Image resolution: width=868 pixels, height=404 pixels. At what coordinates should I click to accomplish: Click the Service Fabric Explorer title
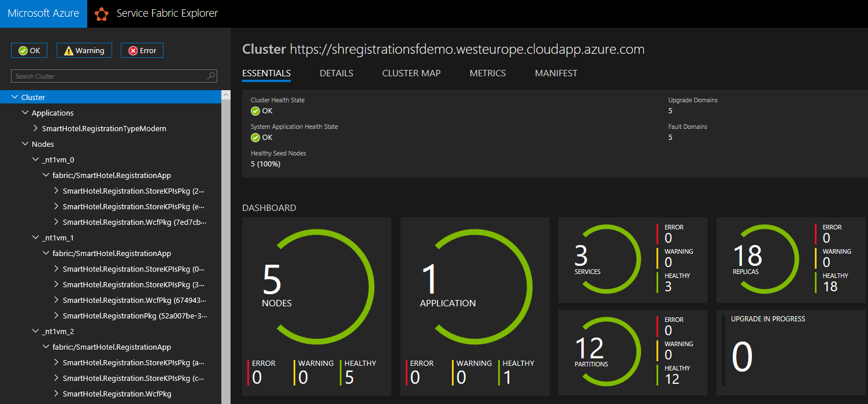pos(167,13)
